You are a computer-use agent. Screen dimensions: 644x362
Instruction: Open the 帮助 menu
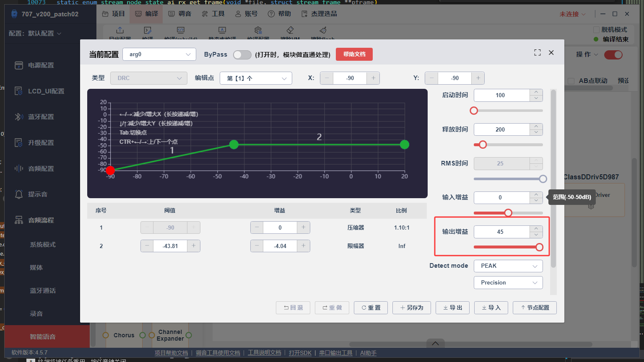[x=279, y=14]
